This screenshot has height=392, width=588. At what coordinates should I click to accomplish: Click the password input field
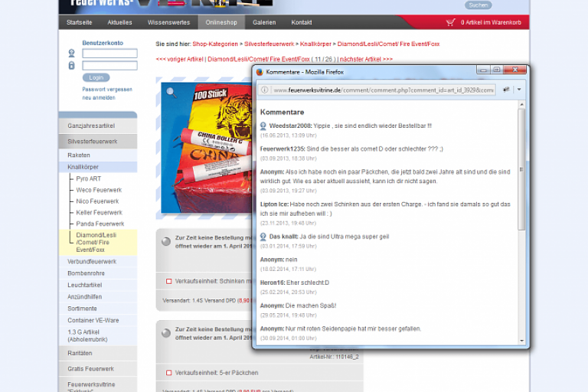pos(109,65)
